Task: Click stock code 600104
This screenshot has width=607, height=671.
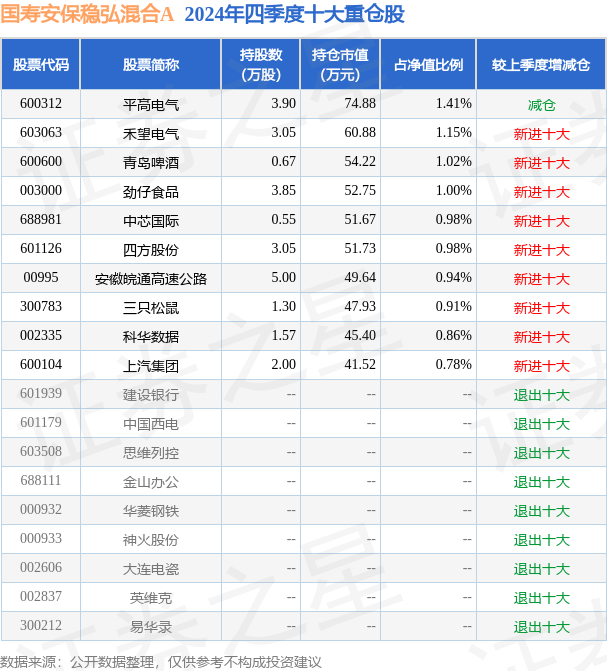Action: [41, 365]
